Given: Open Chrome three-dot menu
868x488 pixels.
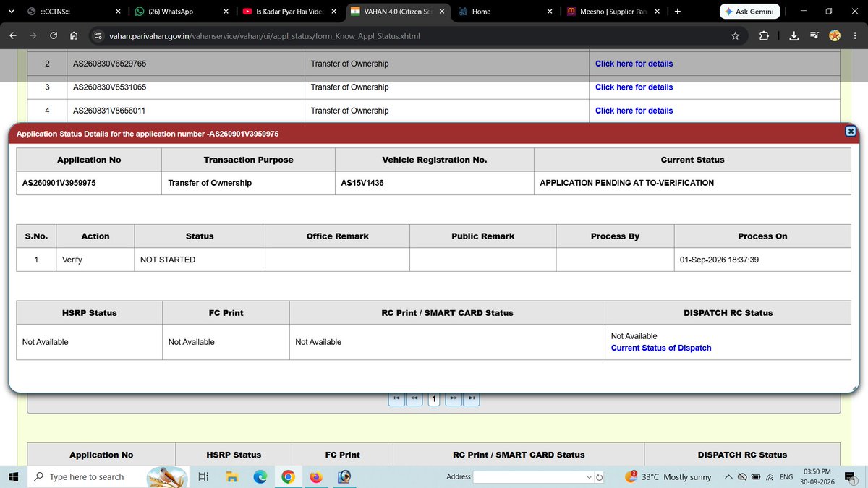Looking at the screenshot, I should (855, 35).
